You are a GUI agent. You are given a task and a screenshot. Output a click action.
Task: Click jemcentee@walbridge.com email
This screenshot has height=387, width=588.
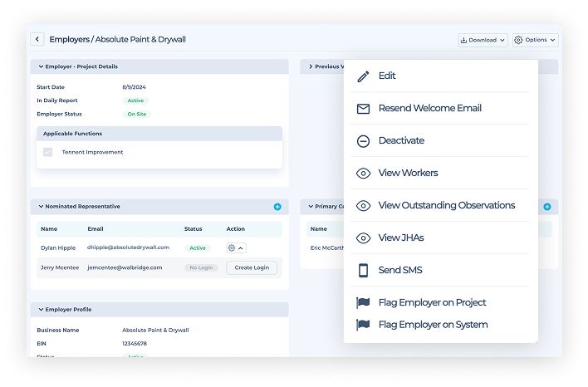pyautogui.click(x=125, y=267)
